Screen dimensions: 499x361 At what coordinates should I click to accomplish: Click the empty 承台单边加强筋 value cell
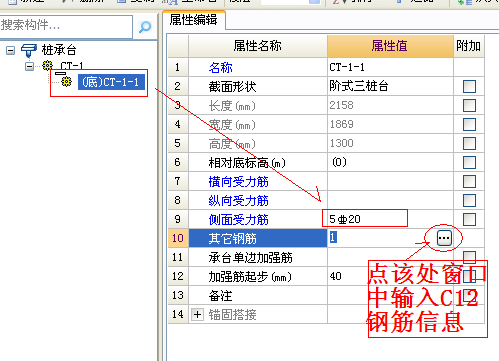[390, 257]
